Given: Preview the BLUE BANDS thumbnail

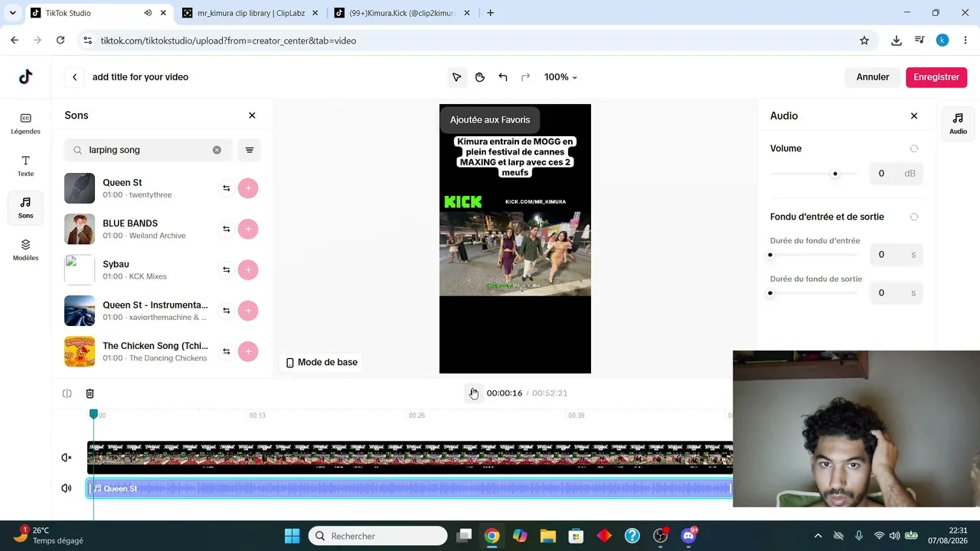Looking at the screenshot, I should pos(80,229).
